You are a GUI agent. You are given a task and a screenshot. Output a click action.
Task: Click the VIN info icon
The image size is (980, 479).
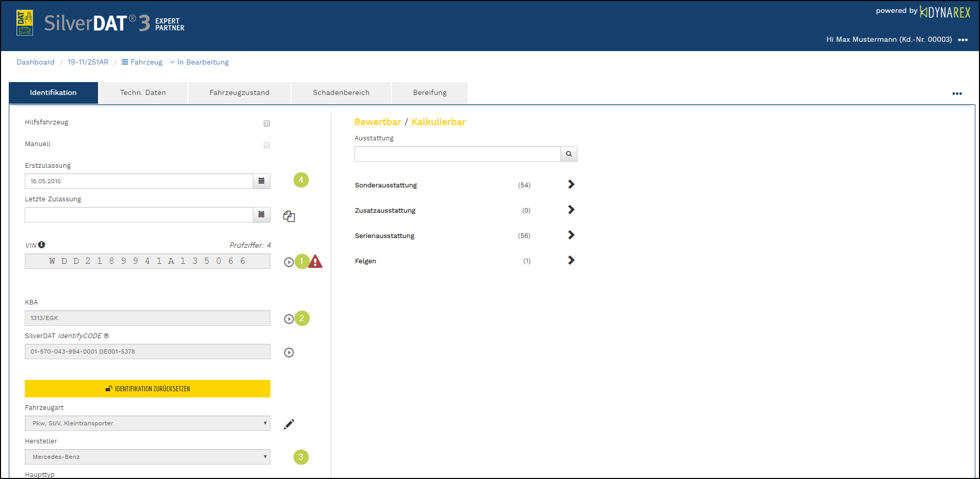[42, 245]
